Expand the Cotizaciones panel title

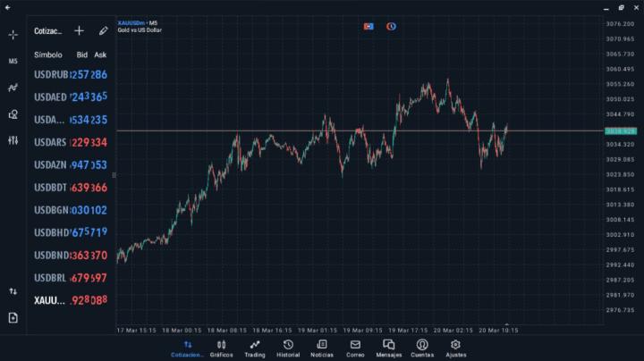click(x=48, y=31)
